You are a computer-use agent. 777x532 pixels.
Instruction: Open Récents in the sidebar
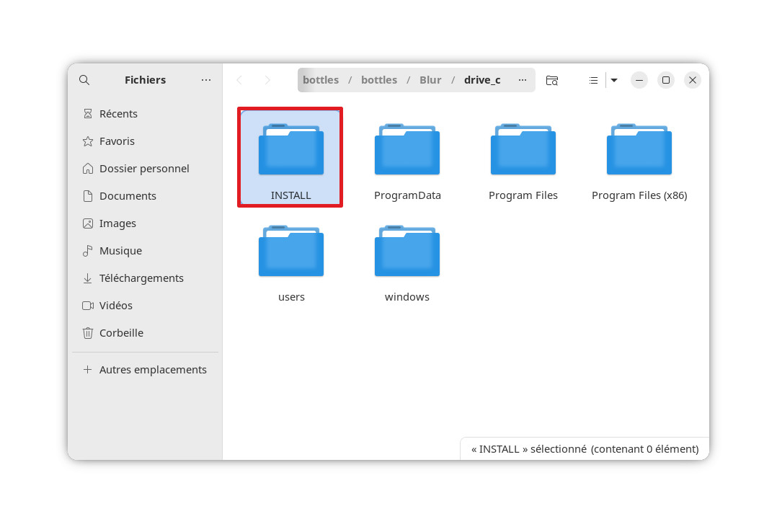[x=118, y=114]
